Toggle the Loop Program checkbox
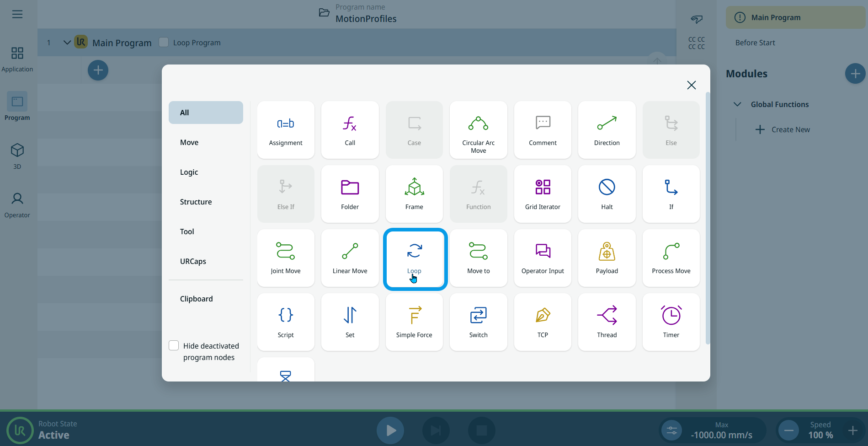Image resolution: width=868 pixels, height=446 pixels. click(x=164, y=42)
